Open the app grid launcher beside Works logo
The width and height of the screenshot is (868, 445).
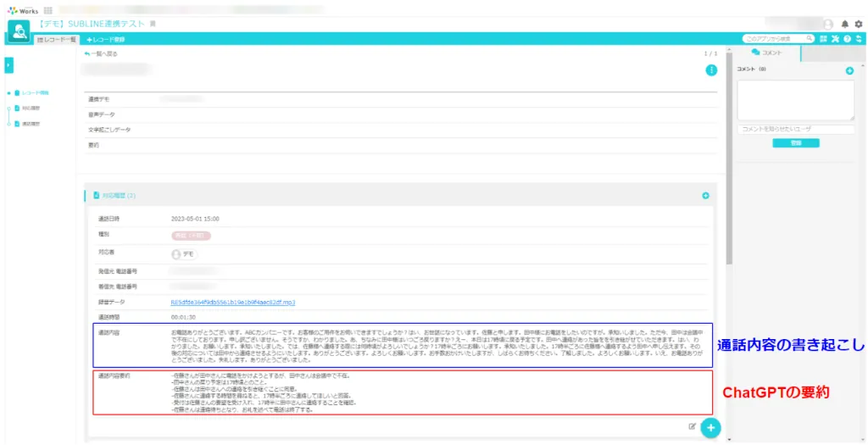click(47, 10)
